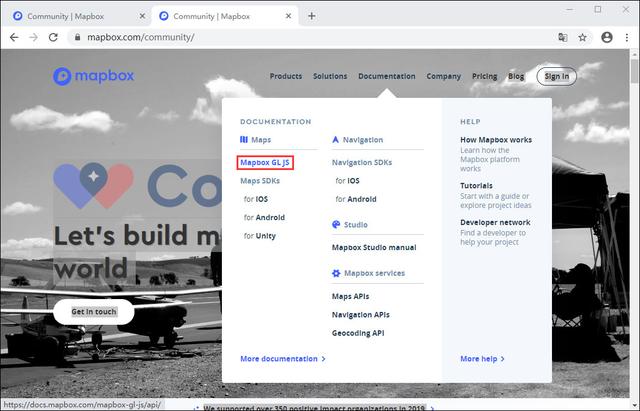Image resolution: width=640 pixels, height=411 pixels.
Task: Go back with the browser back arrow
Action: point(14,38)
